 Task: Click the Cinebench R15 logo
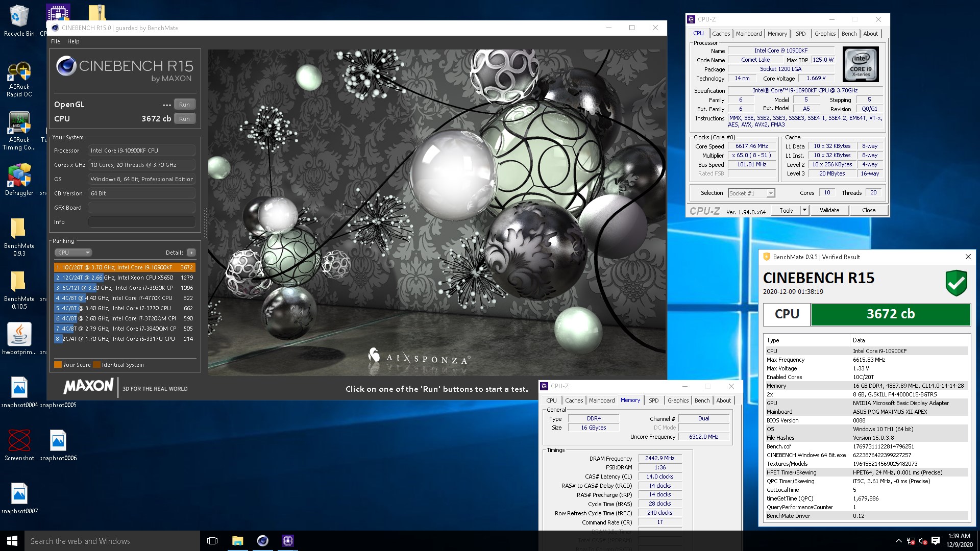point(125,69)
